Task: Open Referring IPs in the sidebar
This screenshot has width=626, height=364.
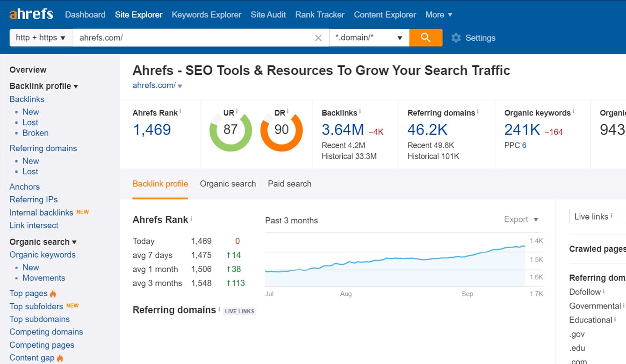Action: (34, 200)
